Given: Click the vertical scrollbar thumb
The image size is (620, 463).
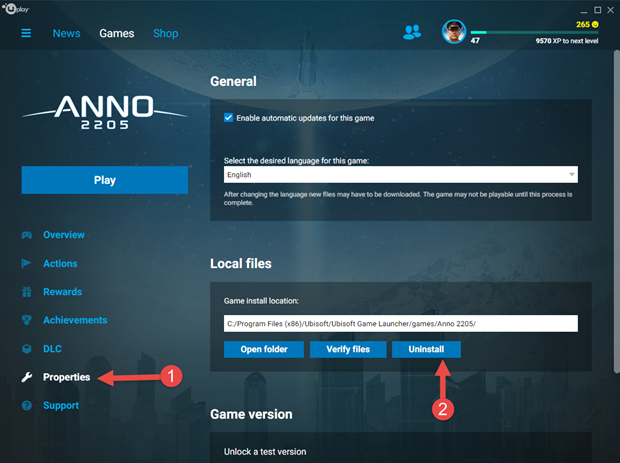Looking at the screenshot, I should click(616, 212).
